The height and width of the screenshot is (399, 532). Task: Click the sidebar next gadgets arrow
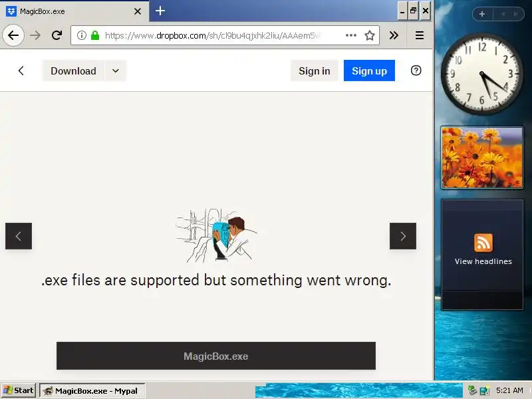pyautogui.click(x=516, y=14)
